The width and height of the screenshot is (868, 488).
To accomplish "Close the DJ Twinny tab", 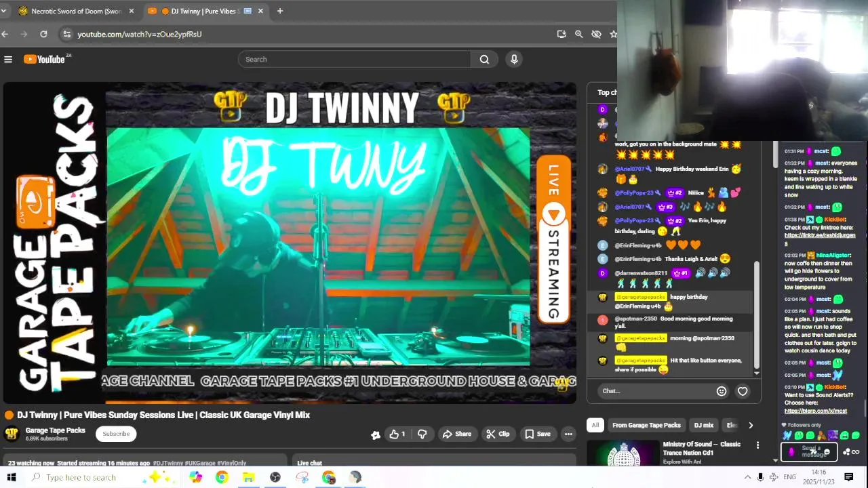I will click(260, 11).
